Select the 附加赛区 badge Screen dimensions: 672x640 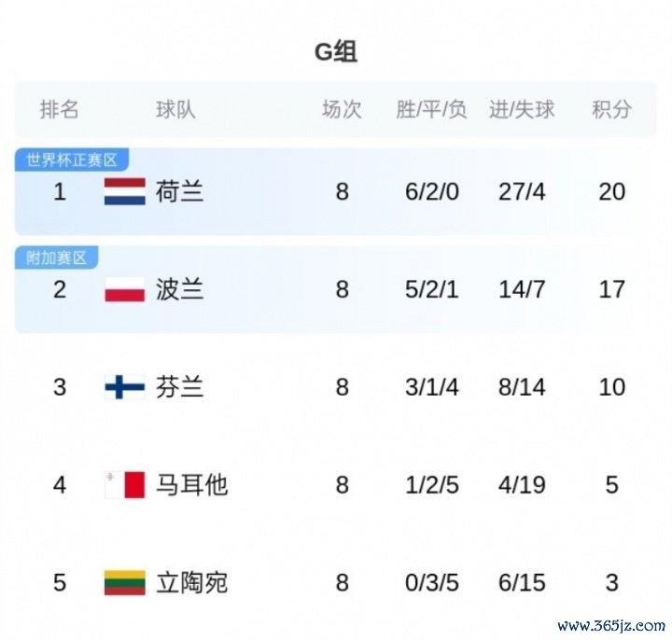coord(57,257)
